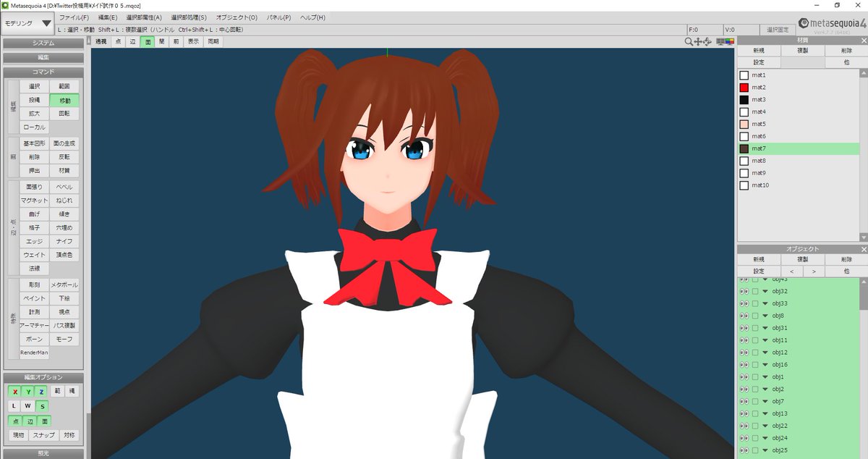Toggle the X axis edit option
The width and height of the screenshot is (868, 459).
pyautogui.click(x=14, y=392)
